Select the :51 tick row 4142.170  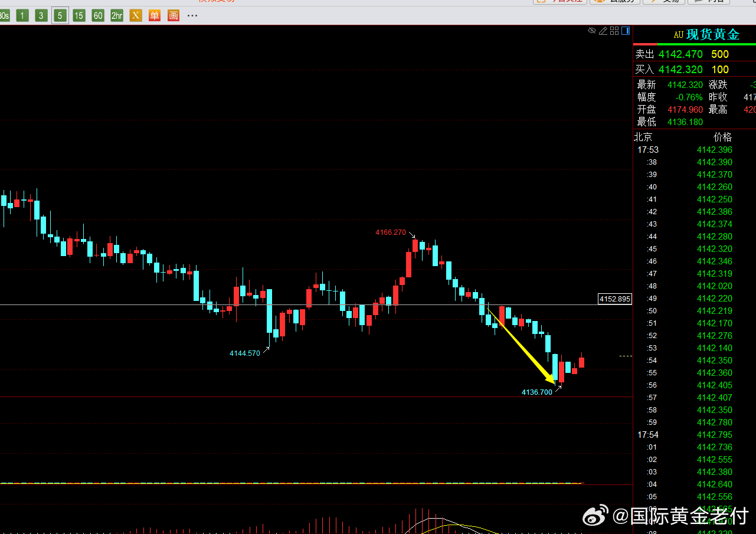click(695, 323)
